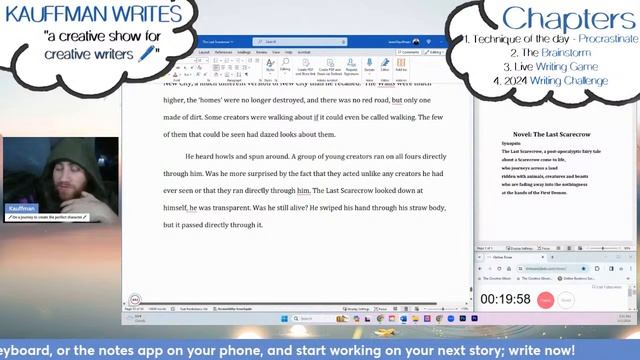This screenshot has width=640, height=360.
Task: Click the Word Search box
Action: point(300,42)
